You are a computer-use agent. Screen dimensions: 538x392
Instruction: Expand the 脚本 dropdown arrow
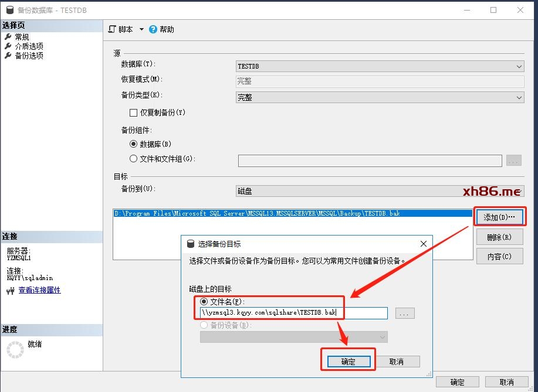pyautogui.click(x=141, y=29)
